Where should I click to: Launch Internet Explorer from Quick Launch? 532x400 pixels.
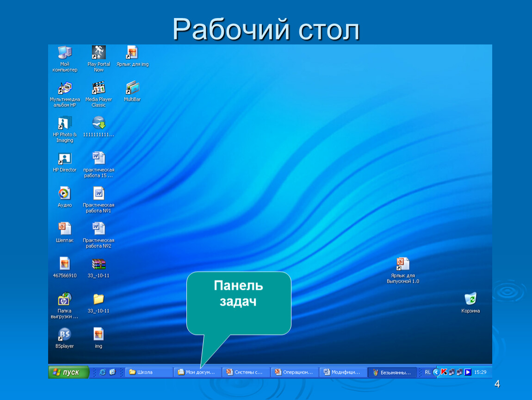point(103,372)
